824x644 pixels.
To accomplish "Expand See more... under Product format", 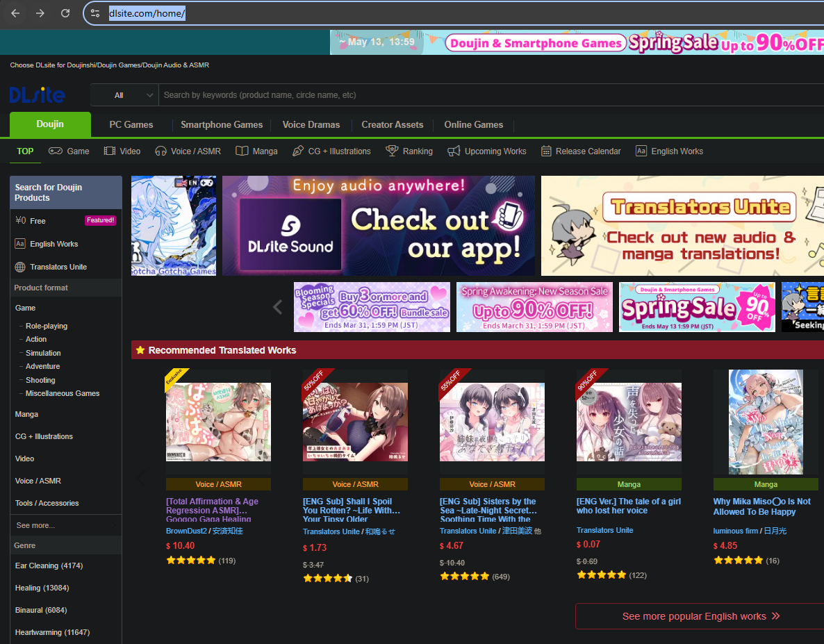I will click(x=35, y=525).
